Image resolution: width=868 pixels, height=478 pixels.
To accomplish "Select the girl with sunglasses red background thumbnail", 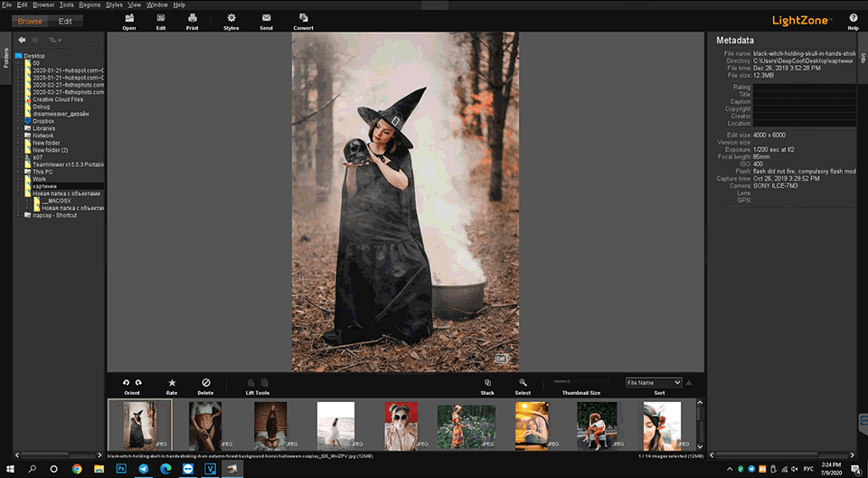I will pos(401,425).
